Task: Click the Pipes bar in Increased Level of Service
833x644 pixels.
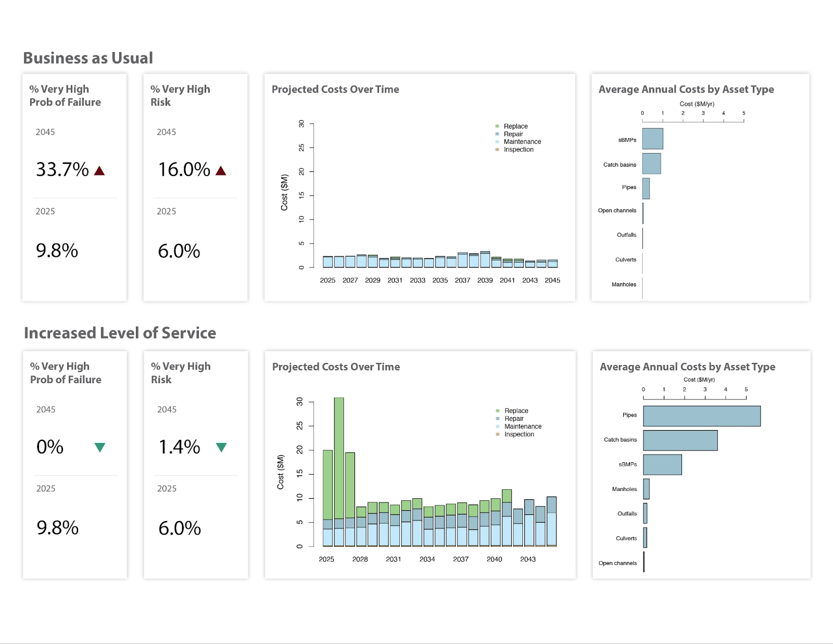Action: click(701, 416)
